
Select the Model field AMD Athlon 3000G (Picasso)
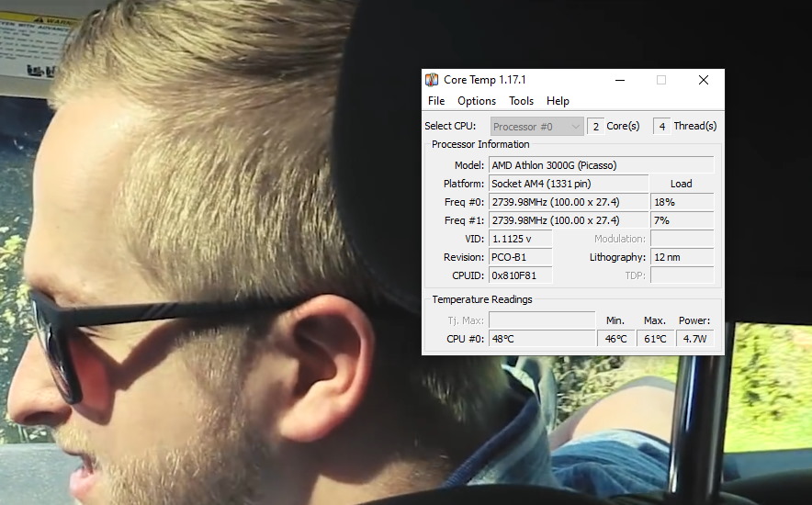pyautogui.click(x=602, y=165)
